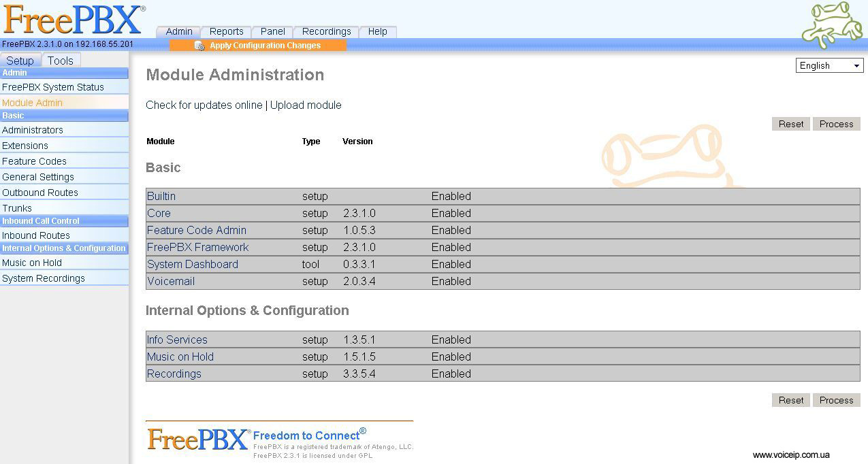The image size is (868, 464).
Task: Click Voicemail version 2.0.3.4
Action: tap(359, 281)
